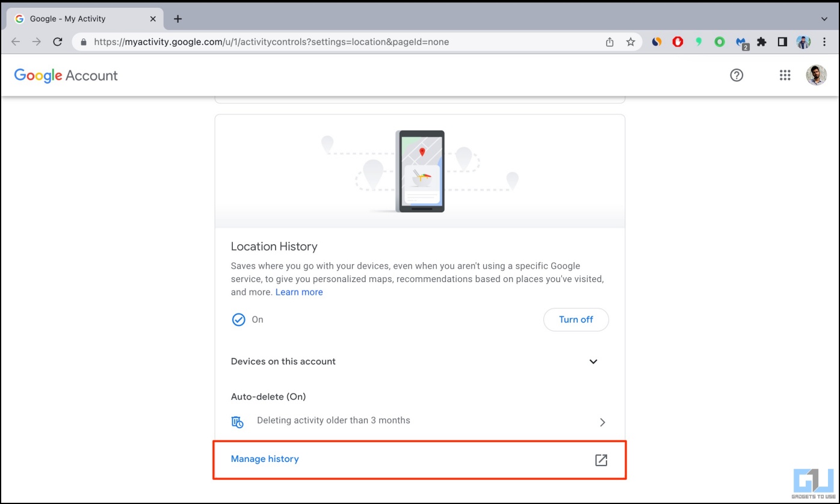Open the Learn more link
Image resolution: width=840 pixels, height=504 pixels.
299,292
